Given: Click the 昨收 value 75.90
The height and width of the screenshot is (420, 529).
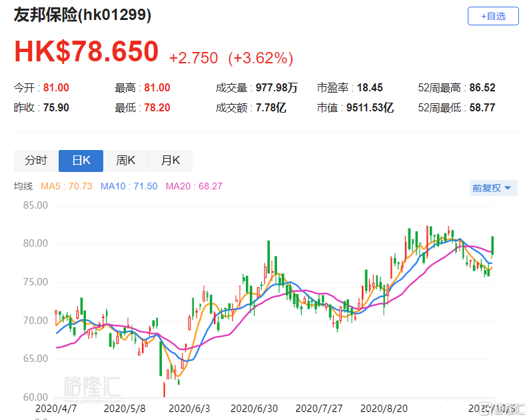Looking at the screenshot, I should pos(56,108).
